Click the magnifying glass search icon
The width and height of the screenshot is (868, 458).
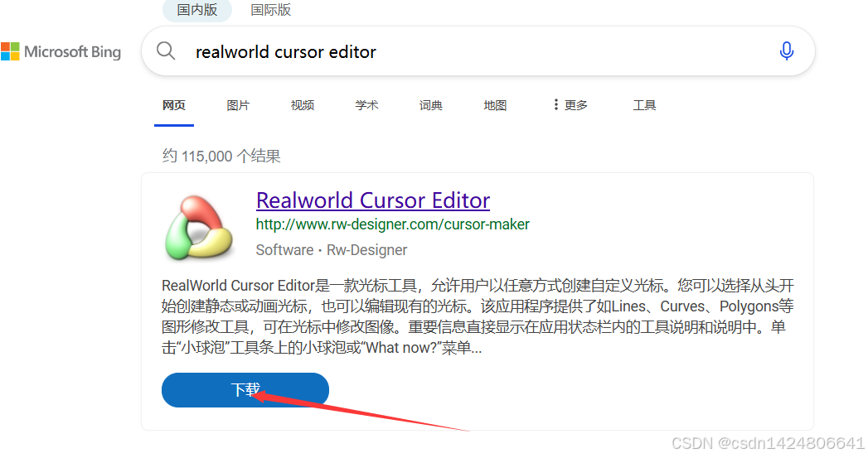pos(166,51)
